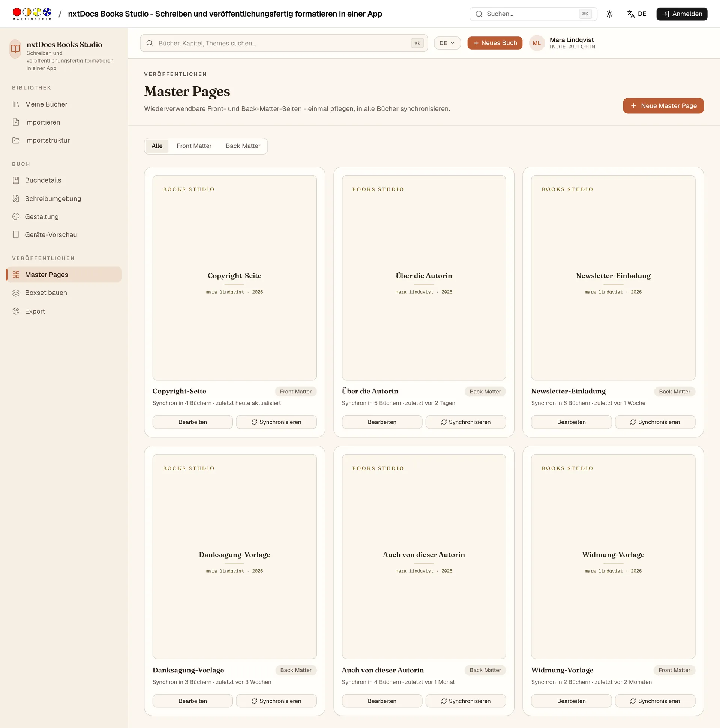The height and width of the screenshot is (728, 720).
Task: Click Synchronisieren on the Widmung-Vorlage card
Action: click(x=655, y=701)
